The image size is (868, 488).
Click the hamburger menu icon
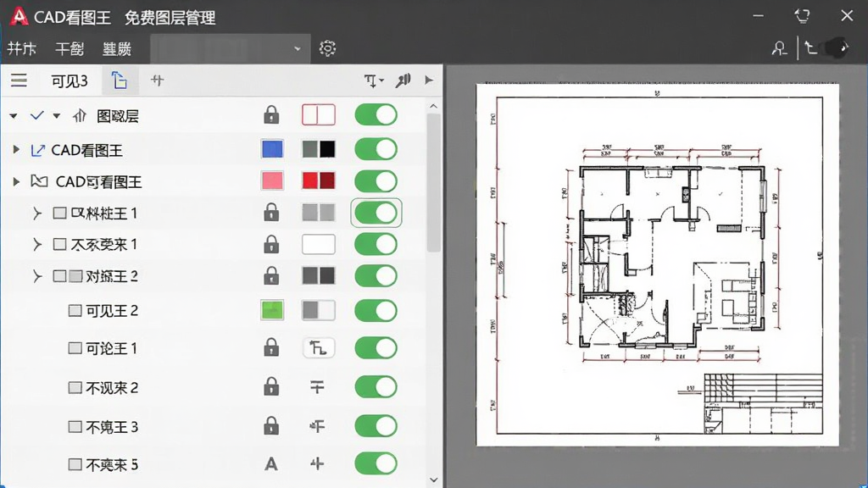[19, 80]
